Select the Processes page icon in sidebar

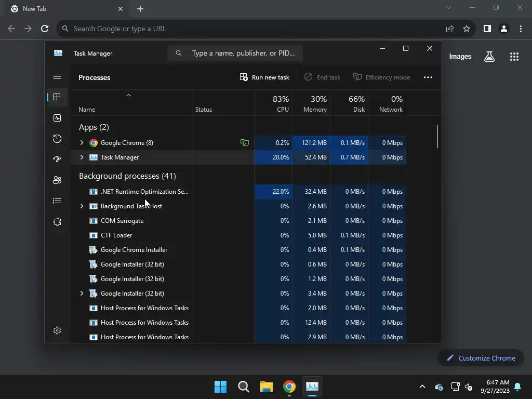pos(57,97)
